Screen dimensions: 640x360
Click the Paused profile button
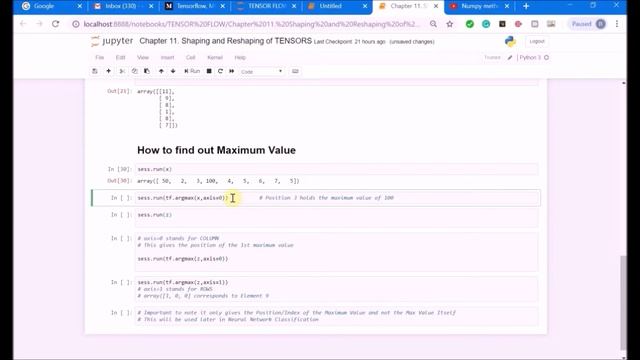(x=588, y=24)
